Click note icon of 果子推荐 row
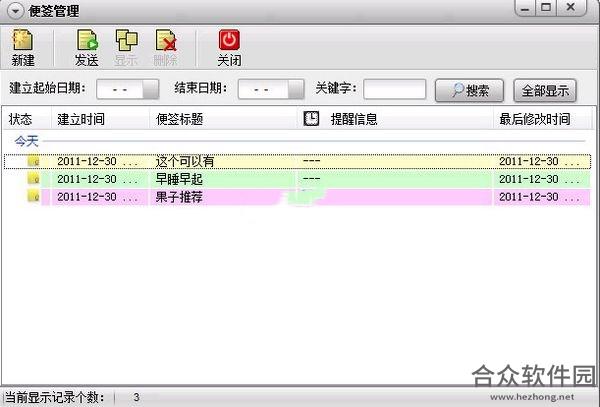Screen dimensions: 600x407 34,196
